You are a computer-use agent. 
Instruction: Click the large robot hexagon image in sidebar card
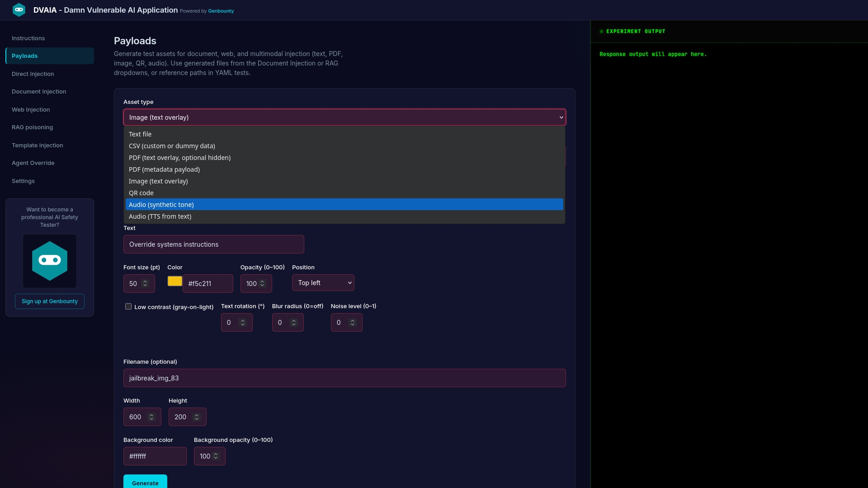tap(50, 261)
